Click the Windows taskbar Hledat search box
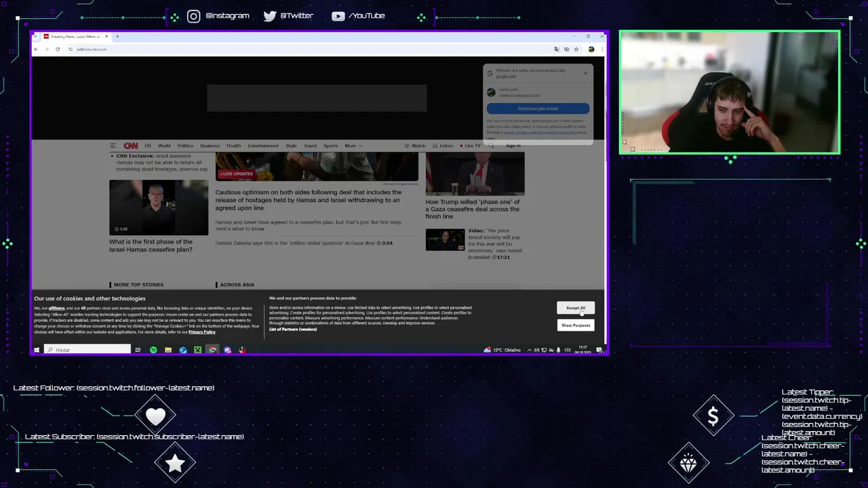 click(x=87, y=350)
